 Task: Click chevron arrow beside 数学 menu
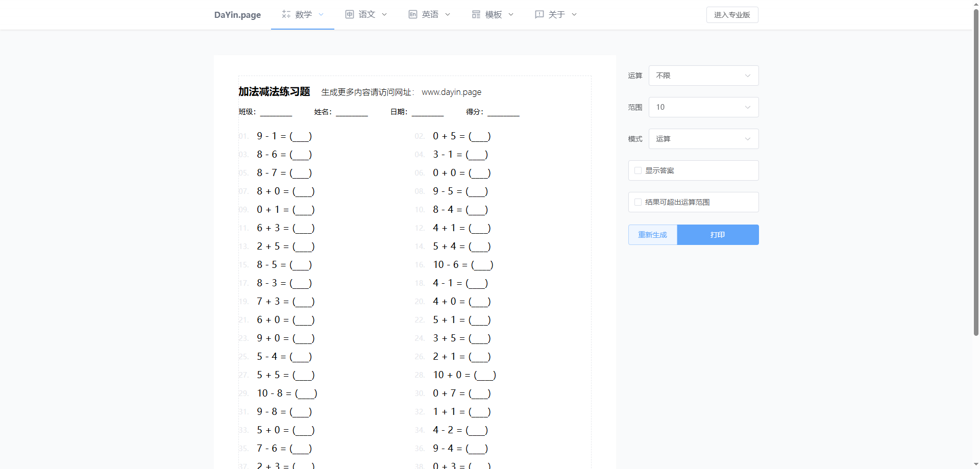pyautogui.click(x=321, y=14)
